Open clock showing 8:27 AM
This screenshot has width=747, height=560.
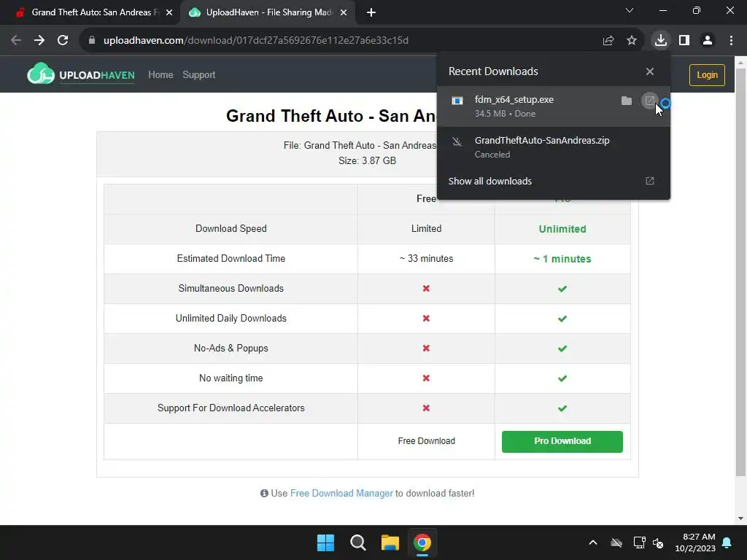click(x=695, y=542)
